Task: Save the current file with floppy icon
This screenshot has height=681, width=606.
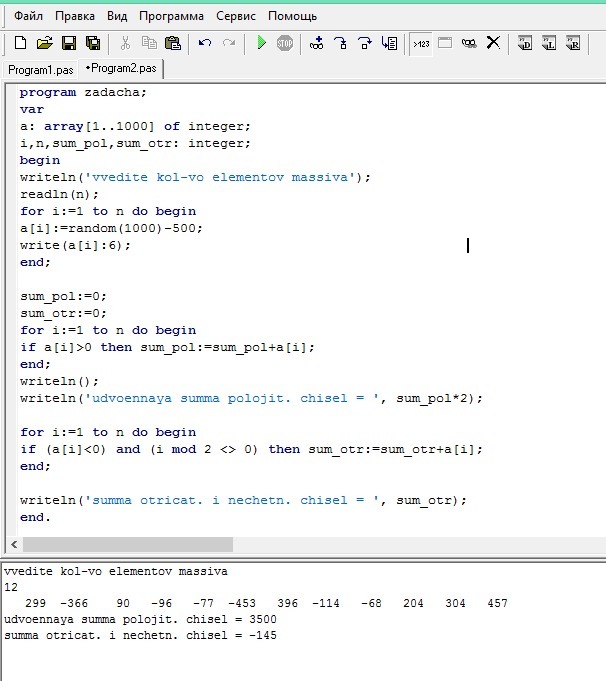Action: (x=69, y=43)
